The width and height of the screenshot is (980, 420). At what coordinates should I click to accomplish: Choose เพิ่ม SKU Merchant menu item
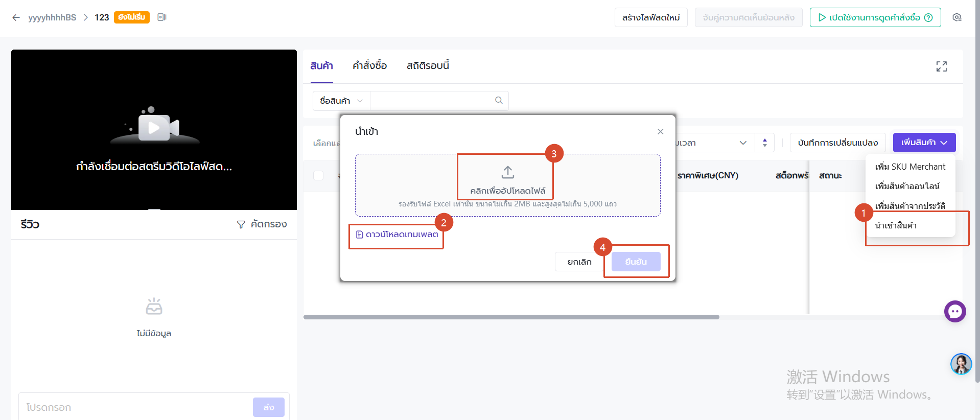pos(910,167)
